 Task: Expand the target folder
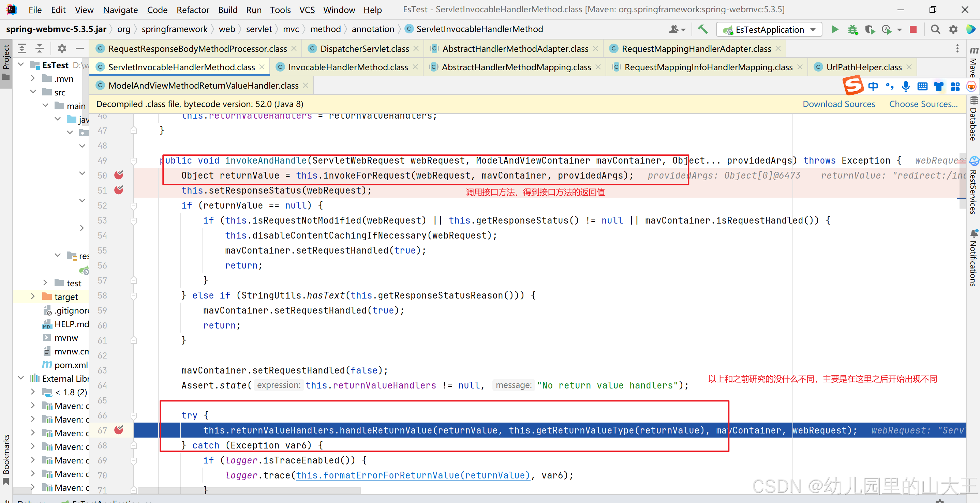point(33,296)
